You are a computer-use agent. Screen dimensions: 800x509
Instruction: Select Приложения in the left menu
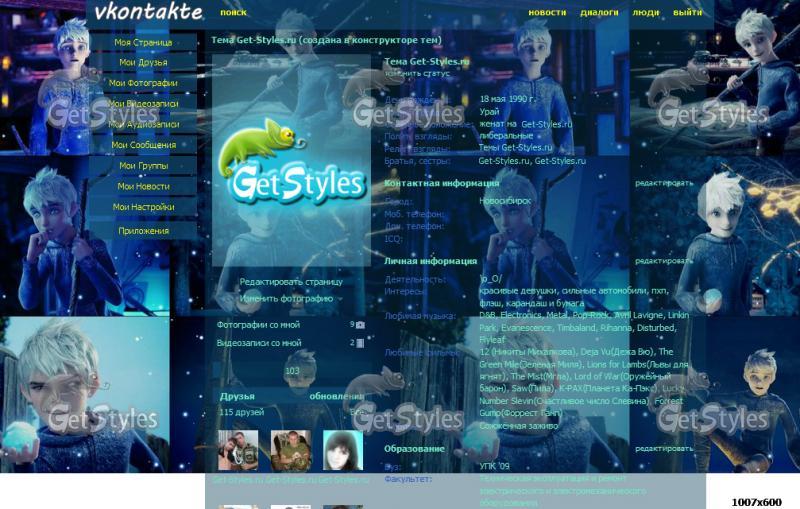(143, 230)
